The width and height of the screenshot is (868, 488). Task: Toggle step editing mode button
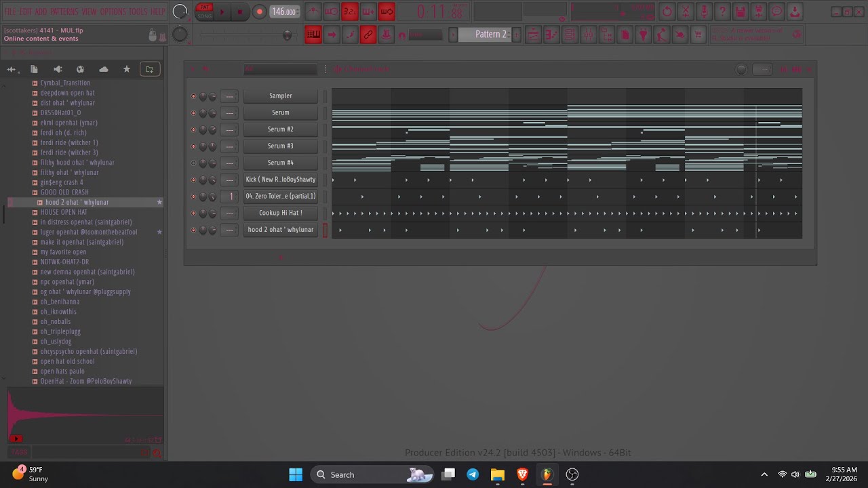click(x=350, y=35)
